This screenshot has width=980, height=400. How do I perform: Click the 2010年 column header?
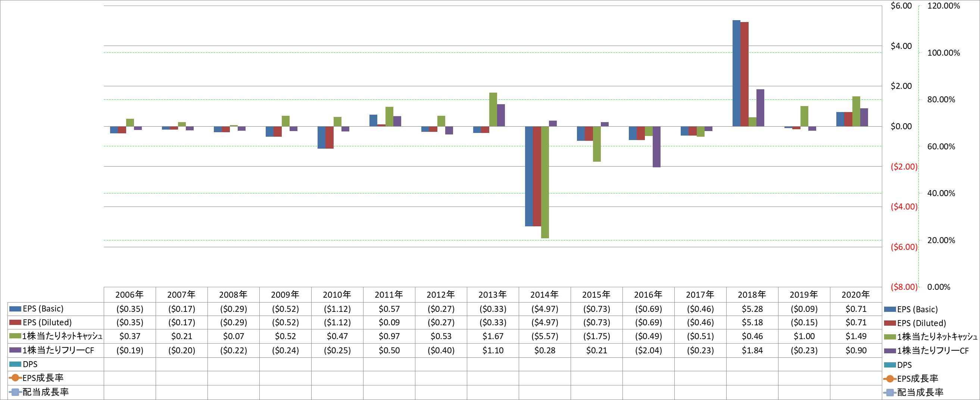tap(337, 295)
